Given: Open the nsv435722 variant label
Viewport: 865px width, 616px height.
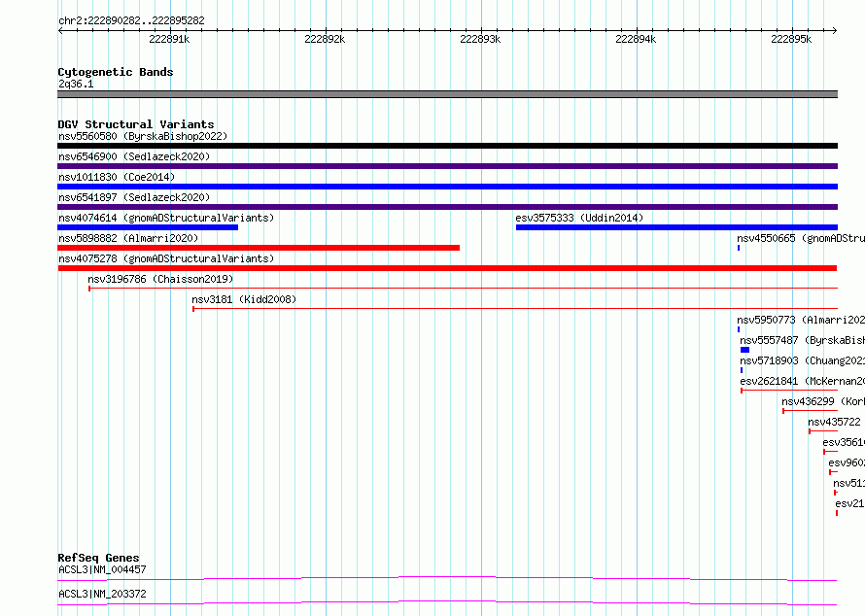Looking at the screenshot, I should (x=834, y=422).
